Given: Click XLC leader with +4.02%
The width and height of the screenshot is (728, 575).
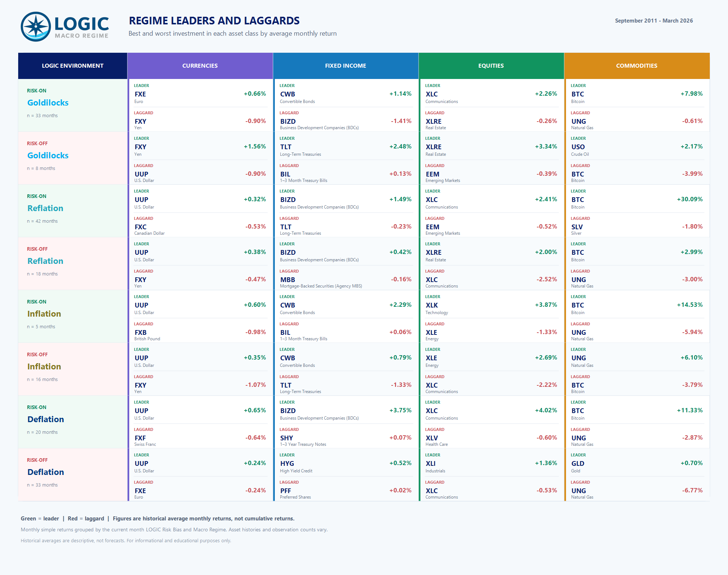Looking at the screenshot, I should click(491, 410).
